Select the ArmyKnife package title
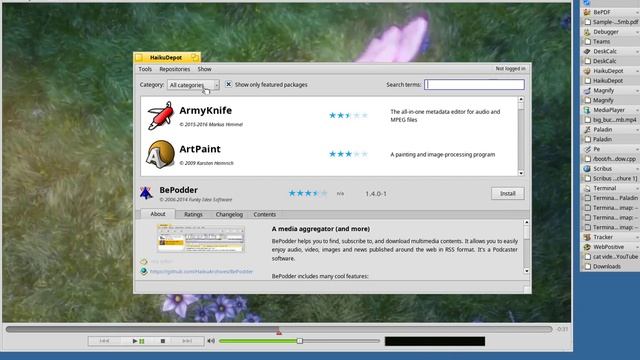 205,111
